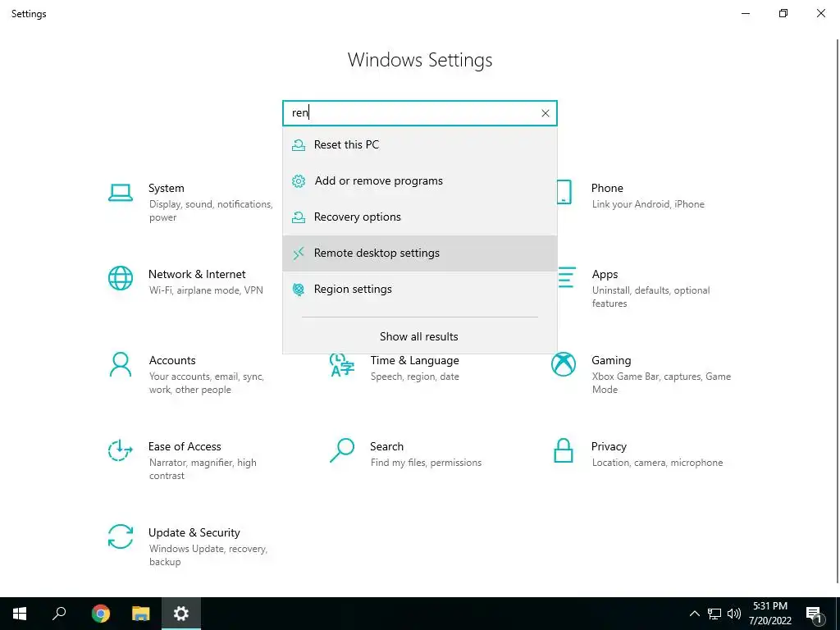Click 'Speech, region, date' text

[414, 377]
